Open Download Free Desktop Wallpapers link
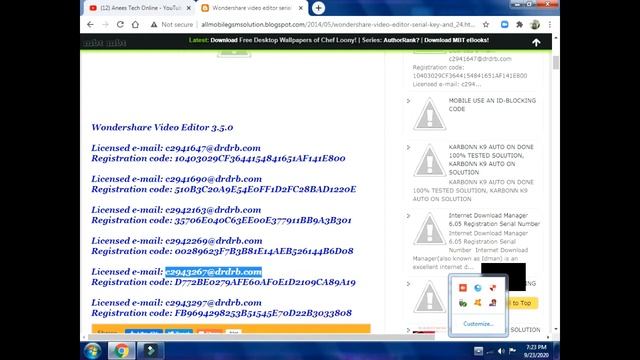Image resolution: width=640 pixels, height=360 pixels. coord(283,40)
